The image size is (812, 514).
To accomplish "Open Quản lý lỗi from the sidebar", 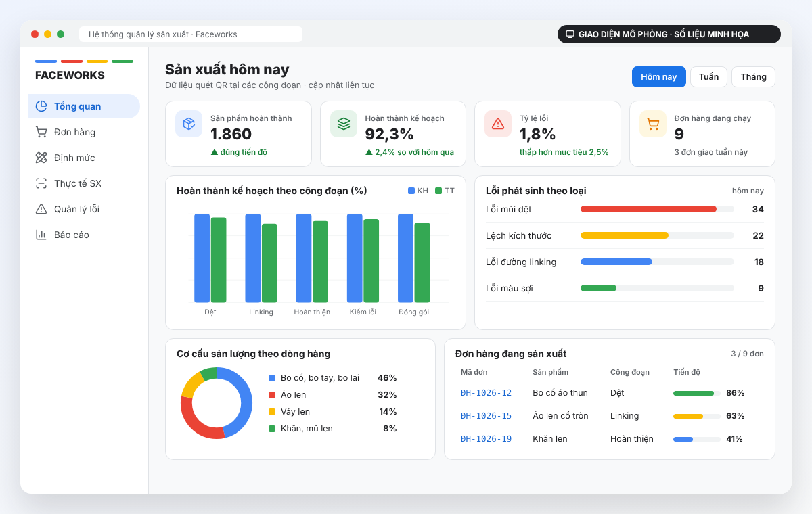I will (x=84, y=209).
